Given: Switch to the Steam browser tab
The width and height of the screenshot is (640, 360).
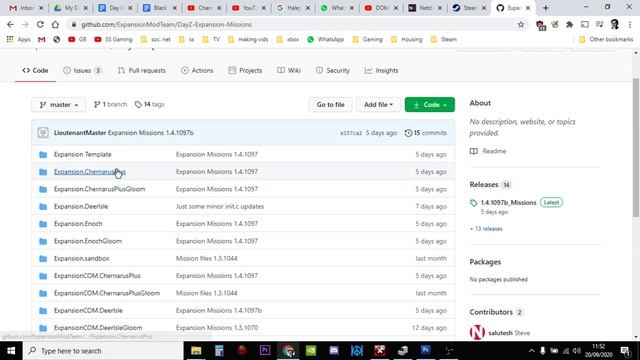Looking at the screenshot, I should 469,8.
